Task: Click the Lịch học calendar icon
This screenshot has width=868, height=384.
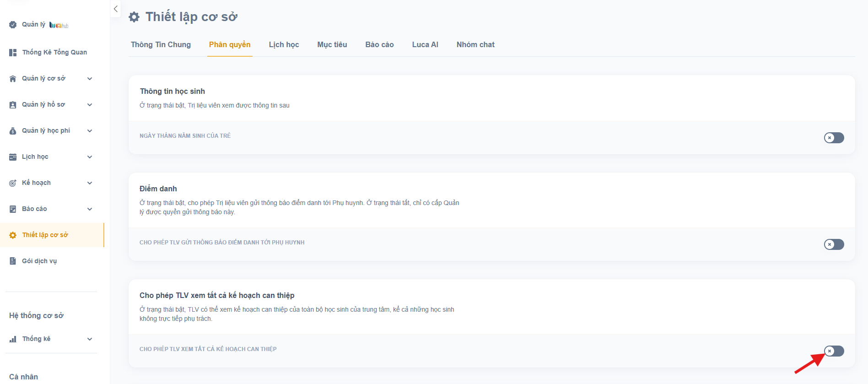Action: [x=13, y=157]
